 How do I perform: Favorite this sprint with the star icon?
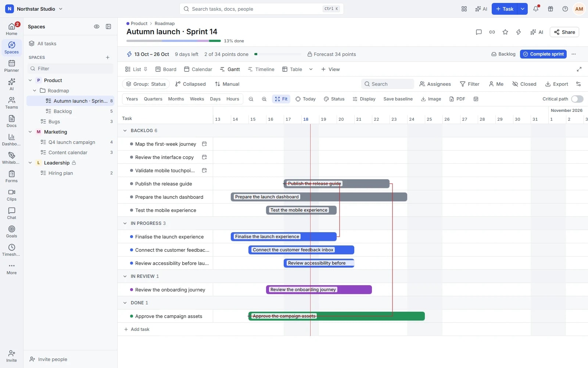[x=505, y=32]
